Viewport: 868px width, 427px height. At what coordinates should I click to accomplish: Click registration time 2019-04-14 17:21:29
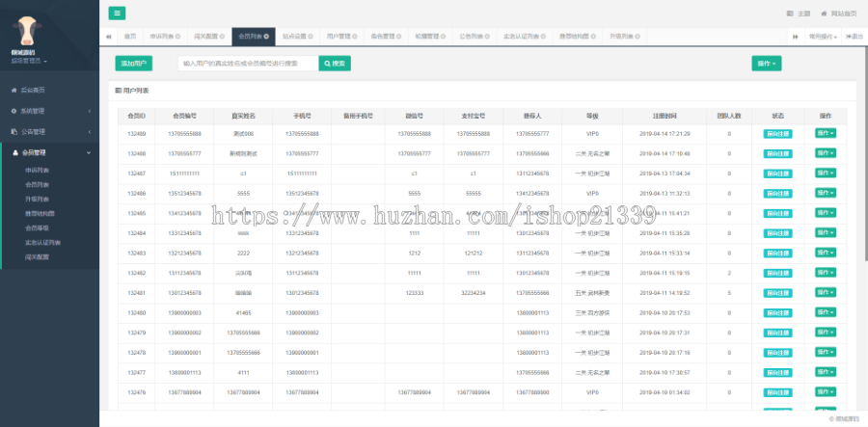(665, 134)
